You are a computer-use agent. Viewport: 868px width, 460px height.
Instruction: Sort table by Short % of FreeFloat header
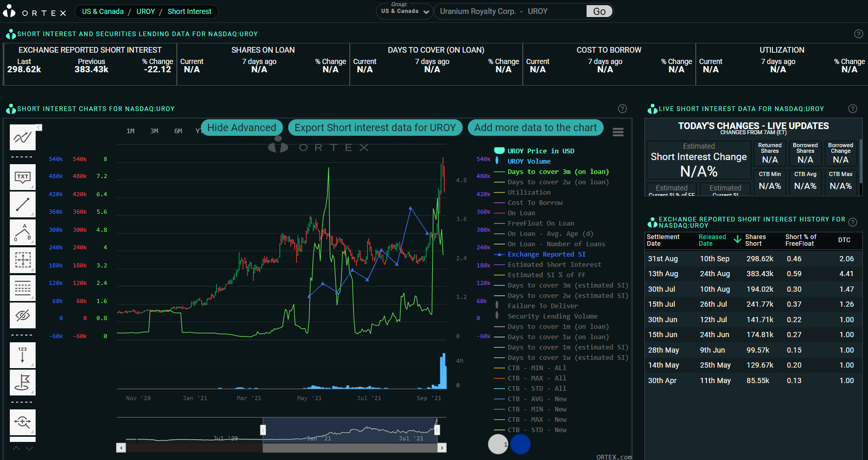[801, 240]
